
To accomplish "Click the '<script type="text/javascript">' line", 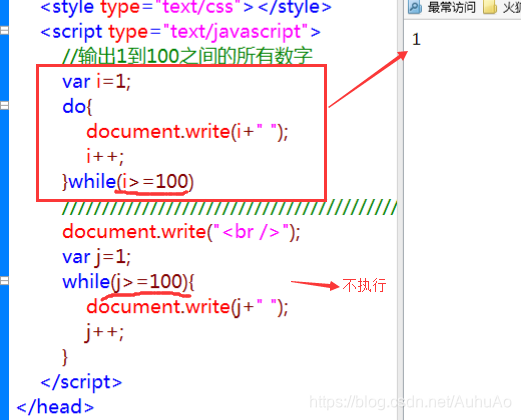I will [180, 32].
